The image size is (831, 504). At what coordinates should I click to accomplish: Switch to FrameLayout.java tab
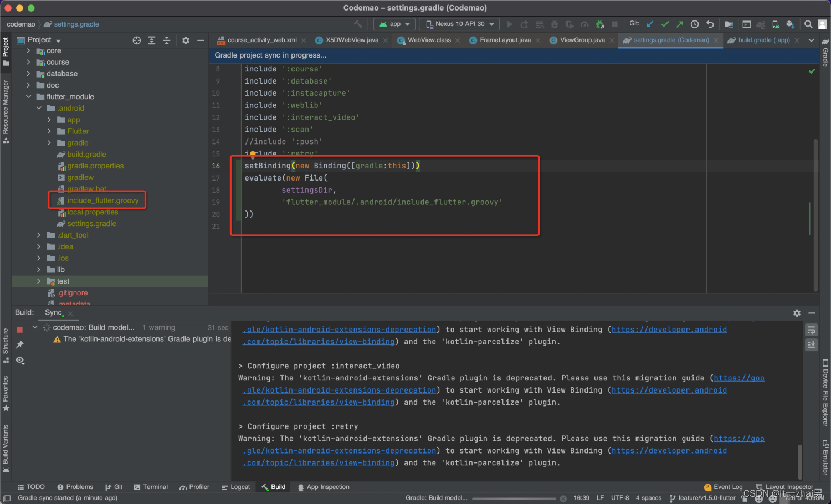tap(505, 40)
